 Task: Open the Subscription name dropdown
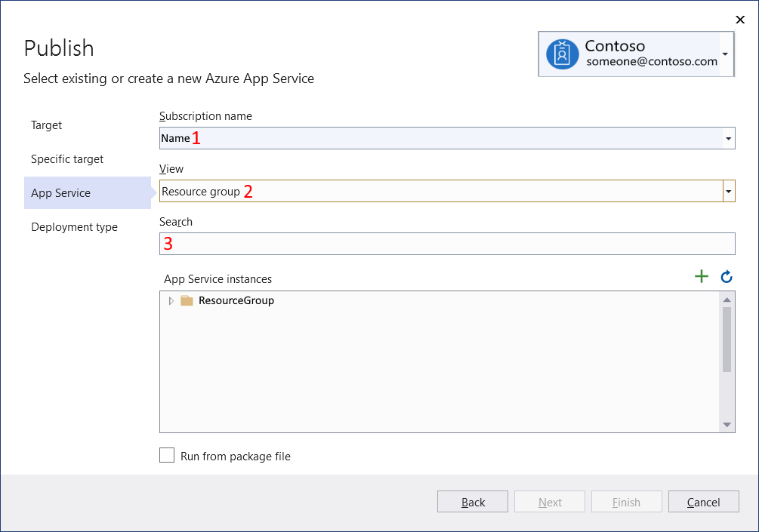728,138
